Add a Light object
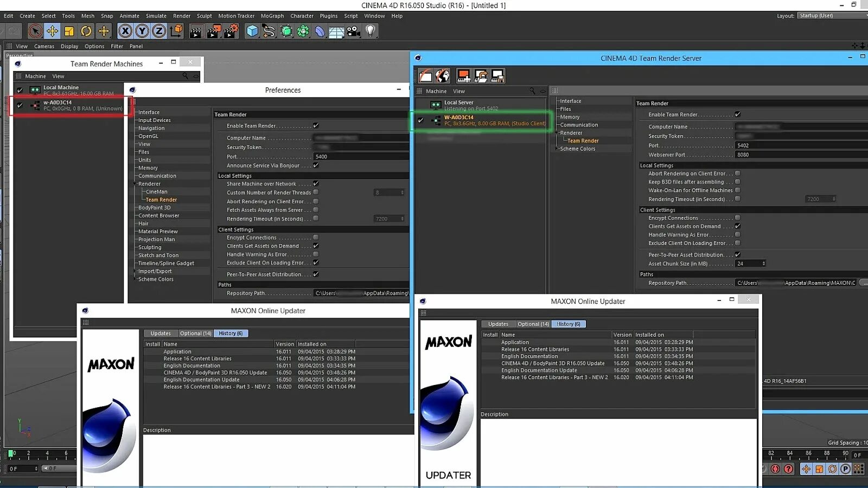The image size is (868, 488). coord(370,31)
